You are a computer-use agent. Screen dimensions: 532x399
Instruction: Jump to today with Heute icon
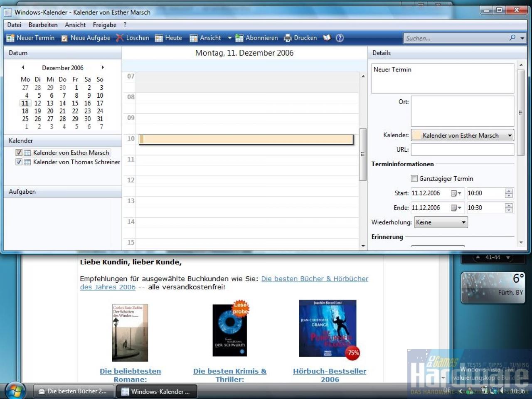[159, 38]
